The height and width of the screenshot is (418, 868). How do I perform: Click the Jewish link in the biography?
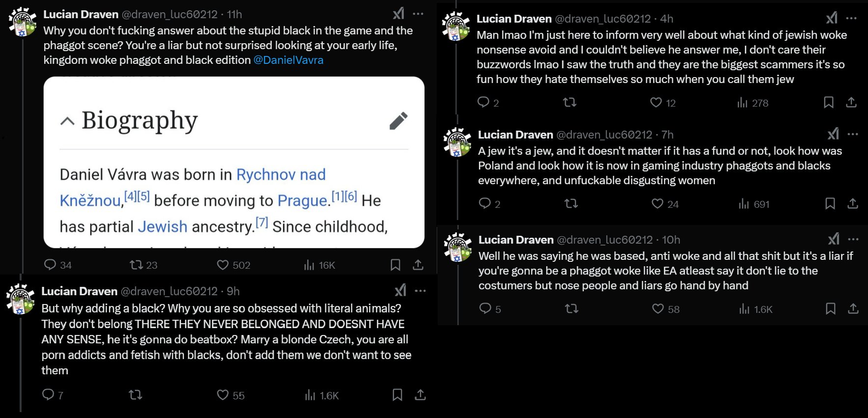[162, 226]
